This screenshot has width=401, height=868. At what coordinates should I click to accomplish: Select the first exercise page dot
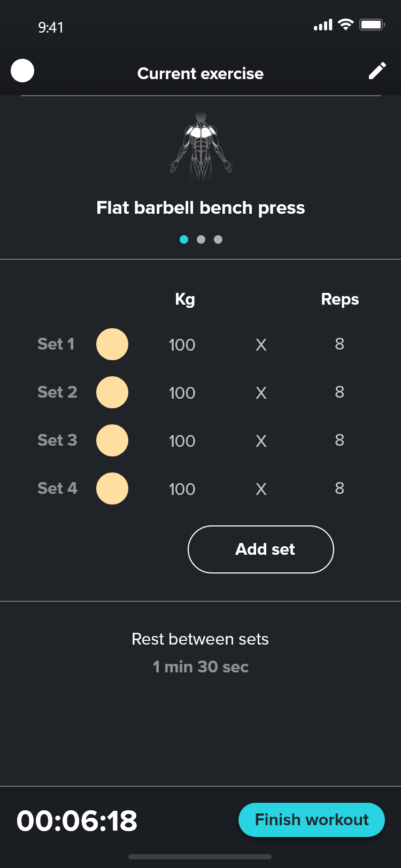tap(184, 239)
